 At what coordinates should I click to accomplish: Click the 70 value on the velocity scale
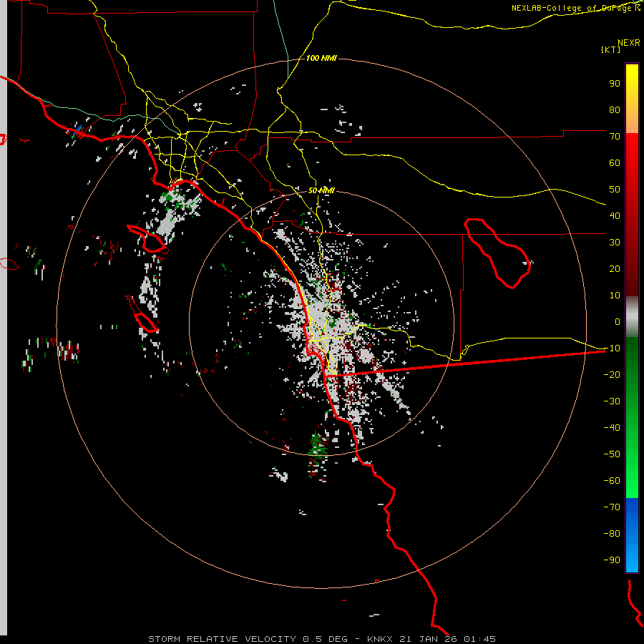point(615,137)
